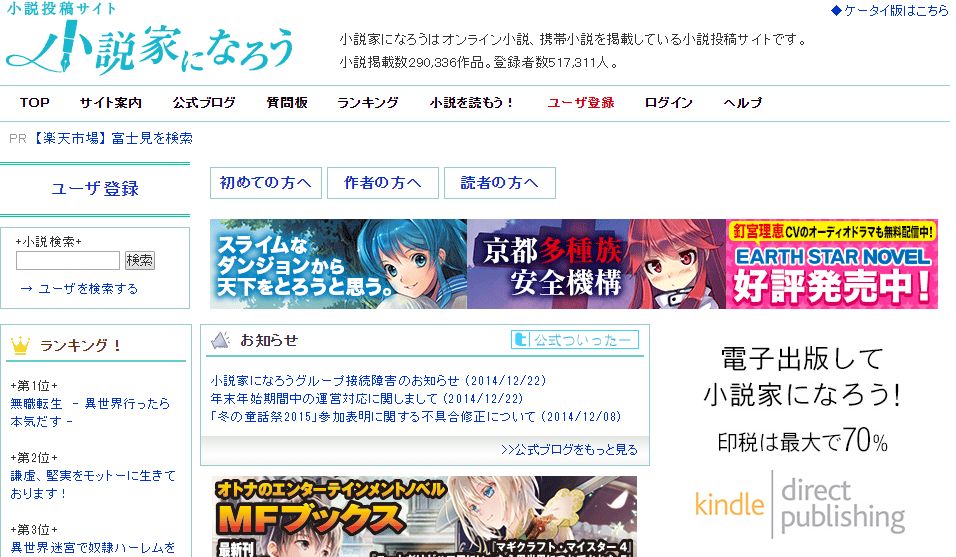Switch to the 作者の方へ tab
Screen dimensions: 956x557
(382, 183)
